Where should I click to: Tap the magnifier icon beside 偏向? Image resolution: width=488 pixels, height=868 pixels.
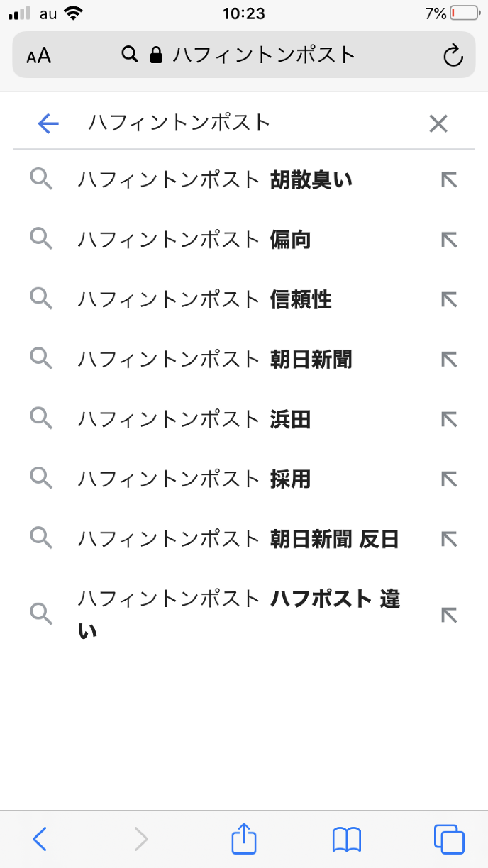[x=42, y=240]
